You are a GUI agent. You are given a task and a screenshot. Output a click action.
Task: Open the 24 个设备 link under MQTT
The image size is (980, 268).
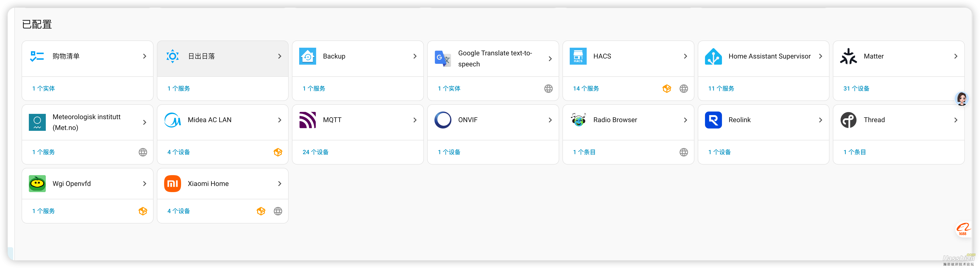315,152
